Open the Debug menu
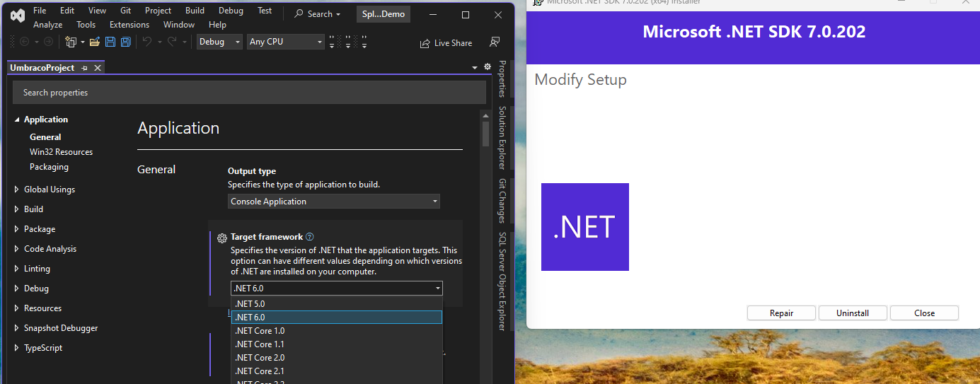Image resolution: width=980 pixels, height=384 pixels. tap(231, 11)
